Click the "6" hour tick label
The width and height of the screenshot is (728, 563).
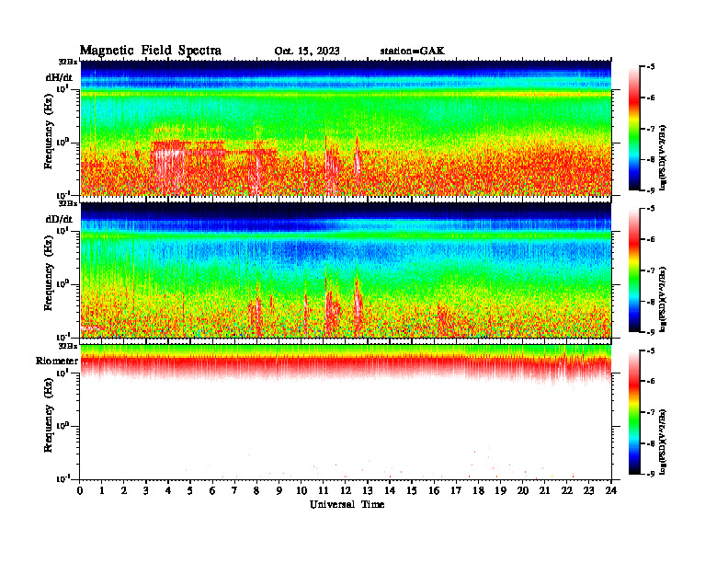click(x=212, y=491)
